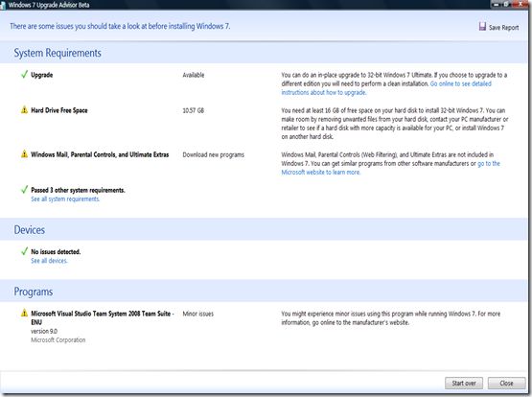Click the Programs section heading
The width and height of the screenshot is (532, 397).
point(34,292)
